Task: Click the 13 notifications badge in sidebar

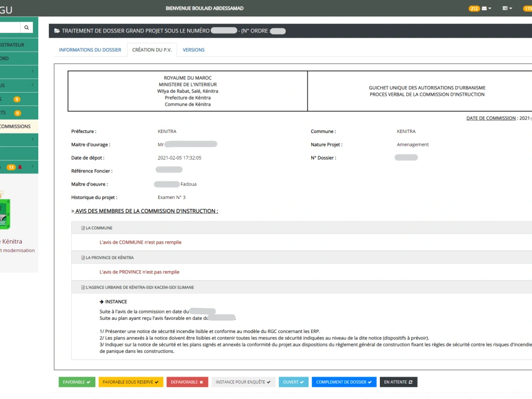Action: [x=11, y=167]
